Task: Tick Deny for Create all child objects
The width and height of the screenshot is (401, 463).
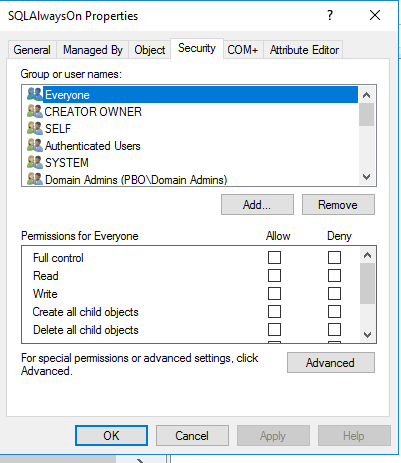Action: click(334, 312)
